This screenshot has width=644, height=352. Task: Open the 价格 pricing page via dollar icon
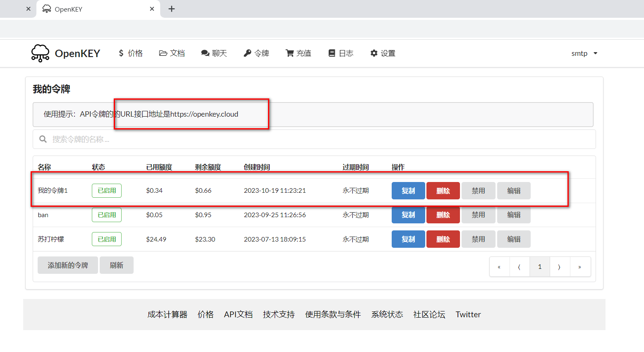[121, 53]
